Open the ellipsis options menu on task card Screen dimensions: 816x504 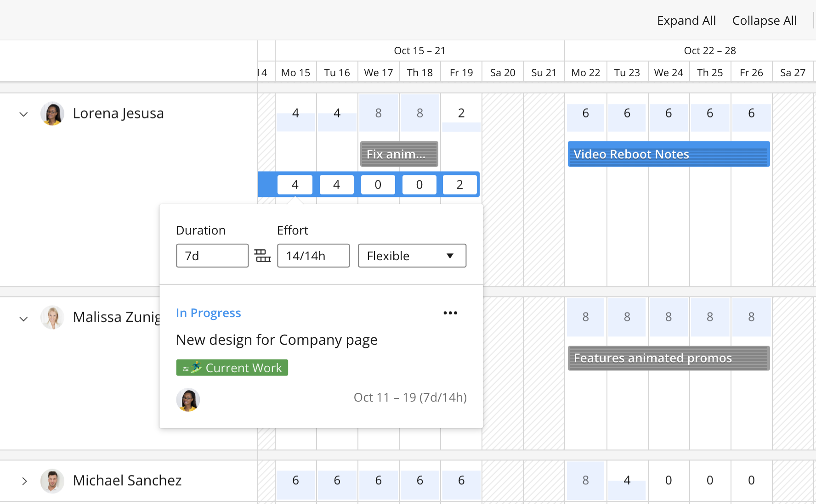click(x=450, y=313)
